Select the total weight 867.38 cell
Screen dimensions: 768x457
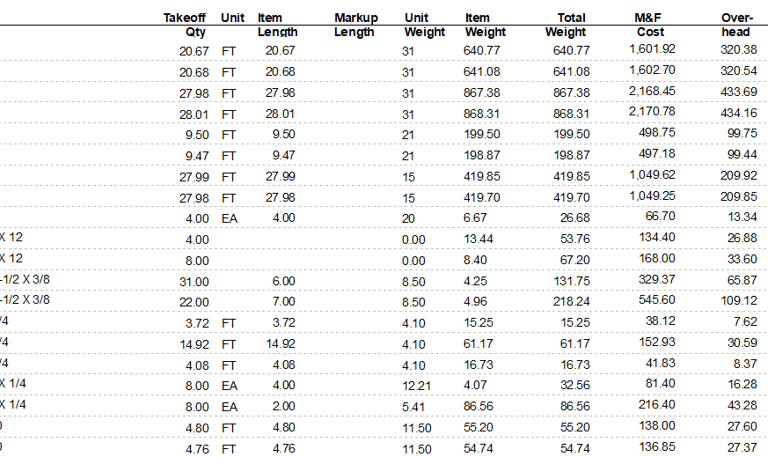click(x=572, y=93)
